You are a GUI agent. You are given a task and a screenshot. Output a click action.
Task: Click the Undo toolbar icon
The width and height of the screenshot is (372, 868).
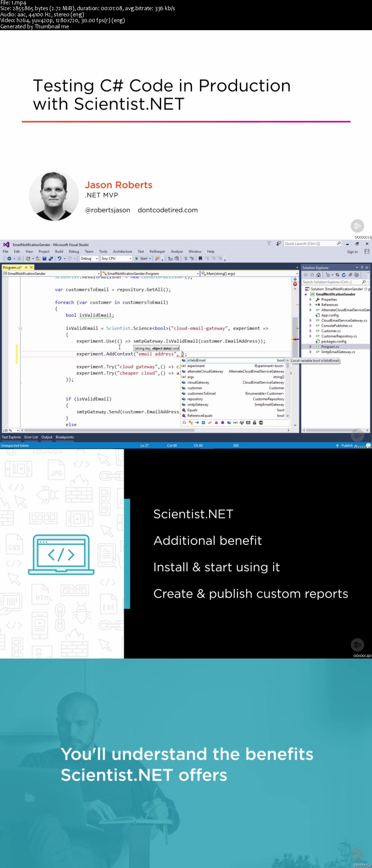[x=60, y=259]
